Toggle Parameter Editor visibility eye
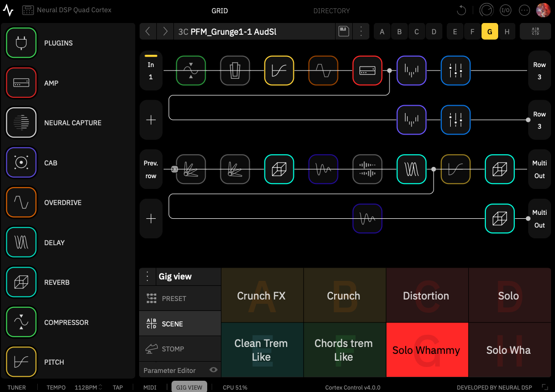This screenshot has height=392, width=555. point(214,369)
